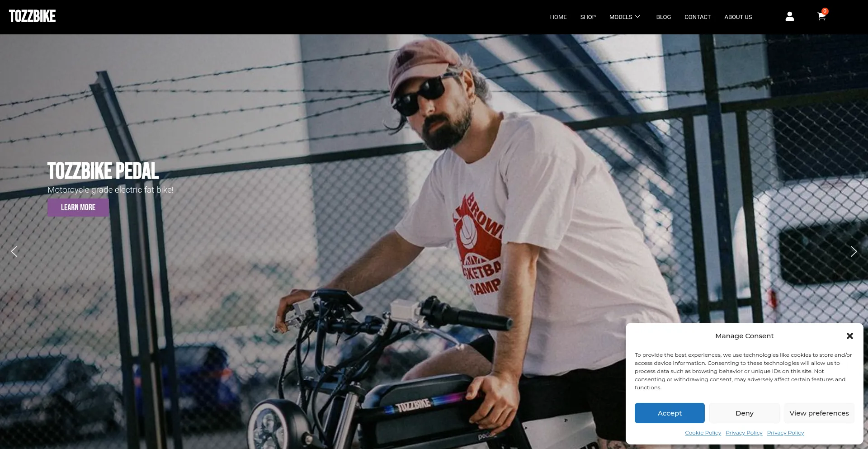Navigate to the HOME page
Screen dimensions: 868x449
(558, 17)
